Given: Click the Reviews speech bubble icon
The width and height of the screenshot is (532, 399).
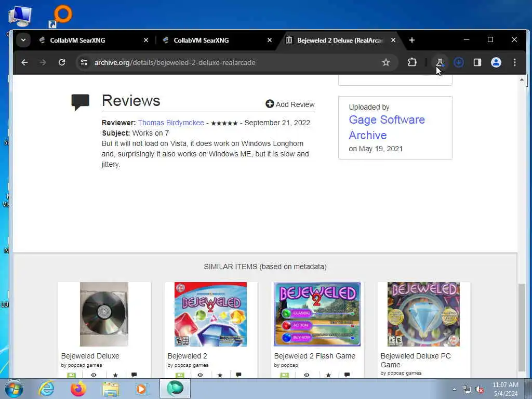Looking at the screenshot, I should (80, 102).
